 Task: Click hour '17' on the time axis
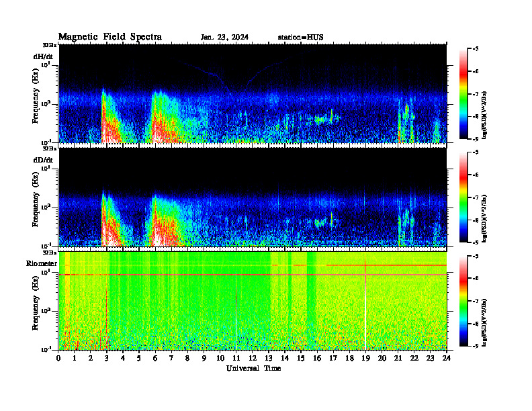(x=334, y=358)
